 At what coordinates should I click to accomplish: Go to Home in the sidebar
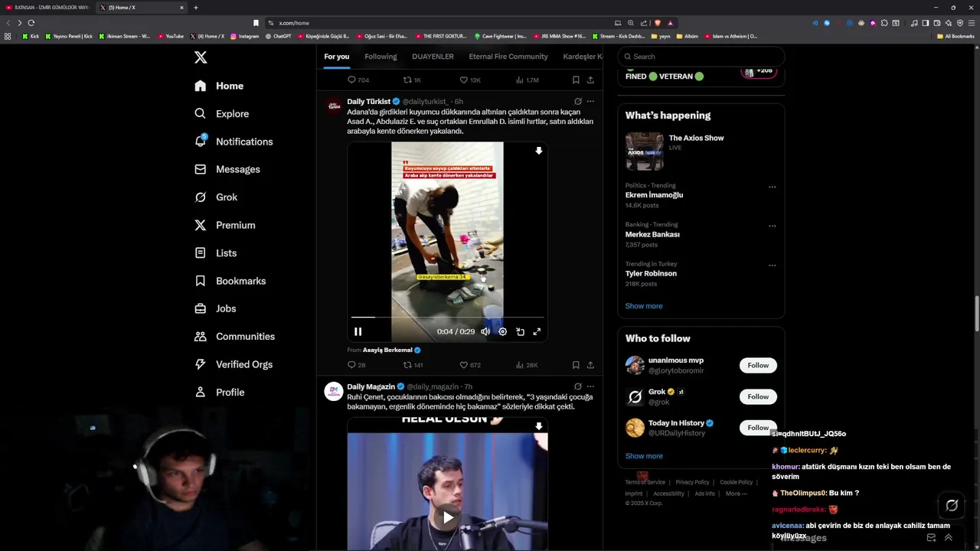219,86
